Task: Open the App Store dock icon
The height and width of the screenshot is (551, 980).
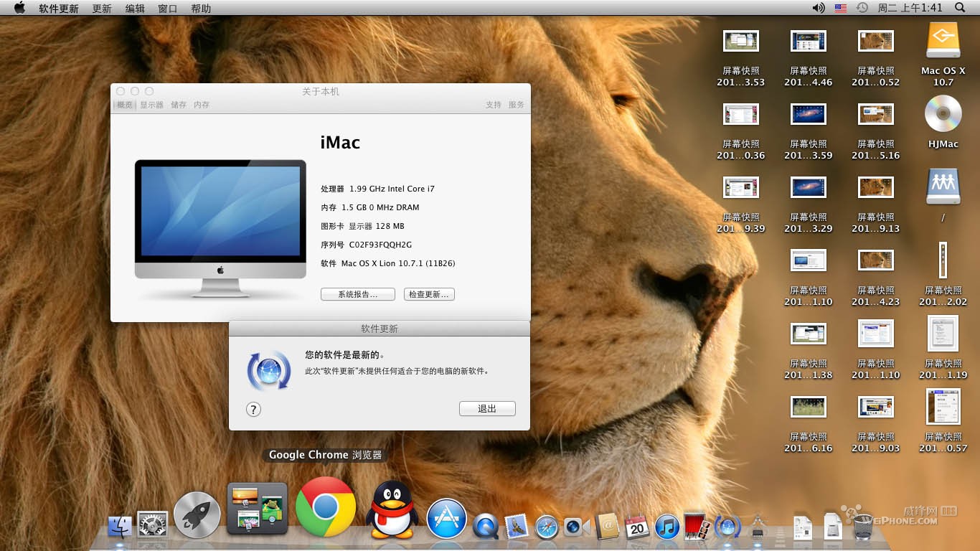Action: tap(447, 519)
